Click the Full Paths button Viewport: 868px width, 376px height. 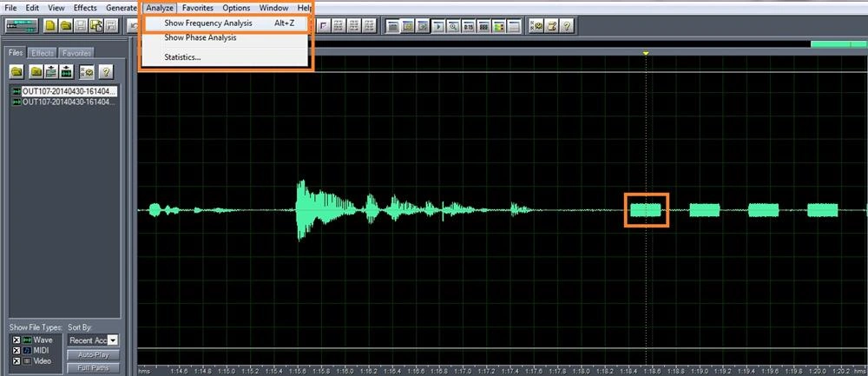pyautogui.click(x=94, y=367)
